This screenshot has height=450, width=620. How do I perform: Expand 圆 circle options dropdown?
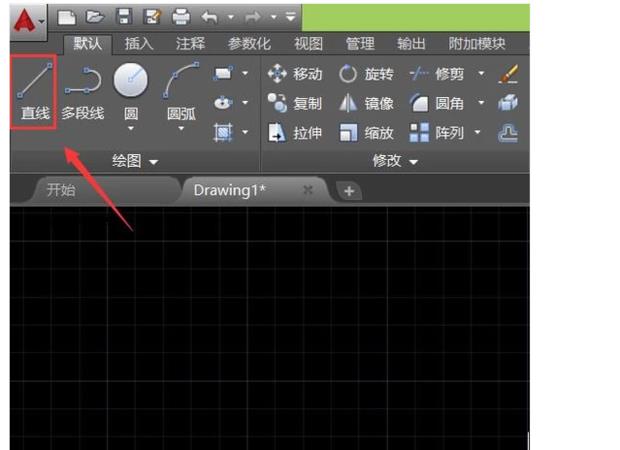pos(131,128)
